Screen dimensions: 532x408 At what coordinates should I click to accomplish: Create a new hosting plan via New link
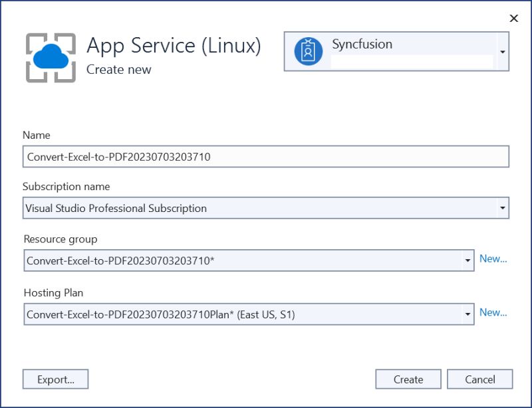click(x=493, y=313)
